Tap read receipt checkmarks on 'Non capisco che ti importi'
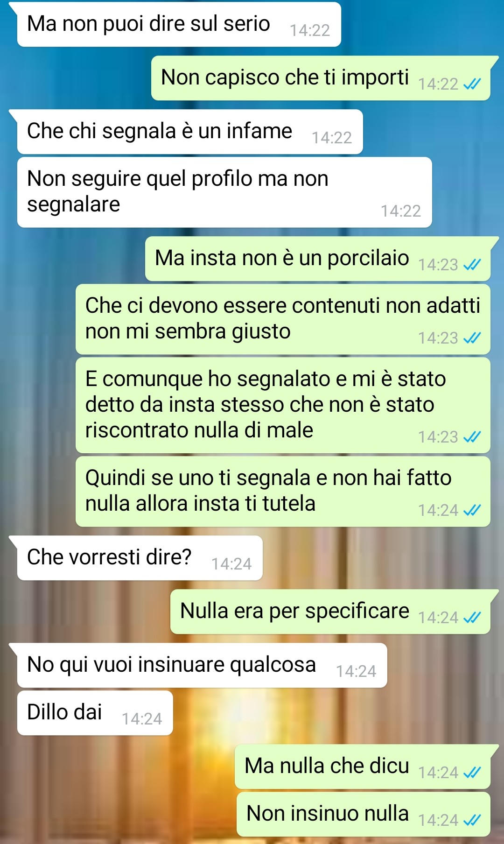This screenshot has width=504, height=844. (472, 84)
